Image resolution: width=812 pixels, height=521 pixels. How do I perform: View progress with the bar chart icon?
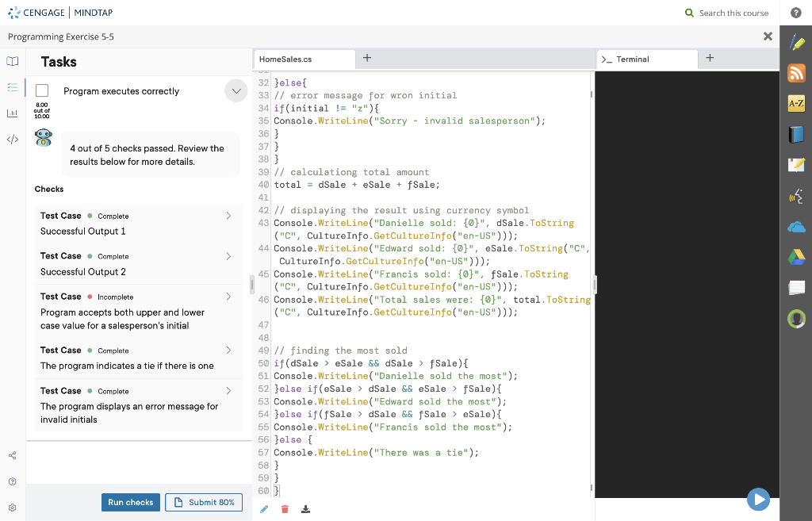pyautogui.click(x=12, y=113)
